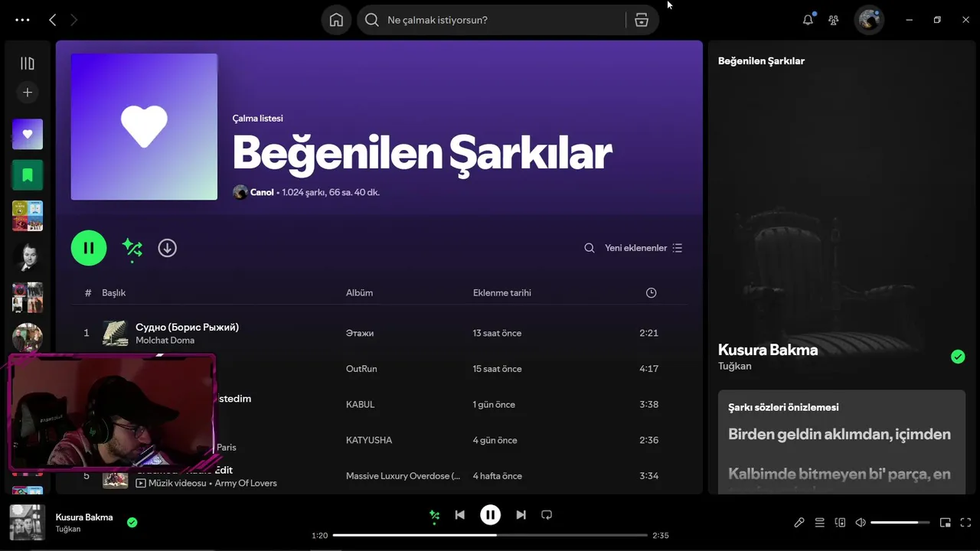Enter full screen view icon
This screenshot has width=980, height=551.
click(965, 523)
